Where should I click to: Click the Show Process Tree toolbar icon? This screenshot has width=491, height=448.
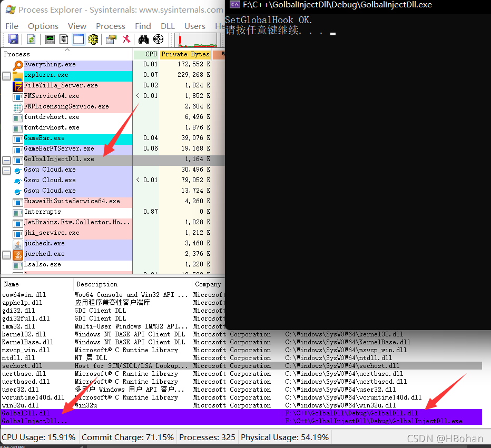point(64,39)
